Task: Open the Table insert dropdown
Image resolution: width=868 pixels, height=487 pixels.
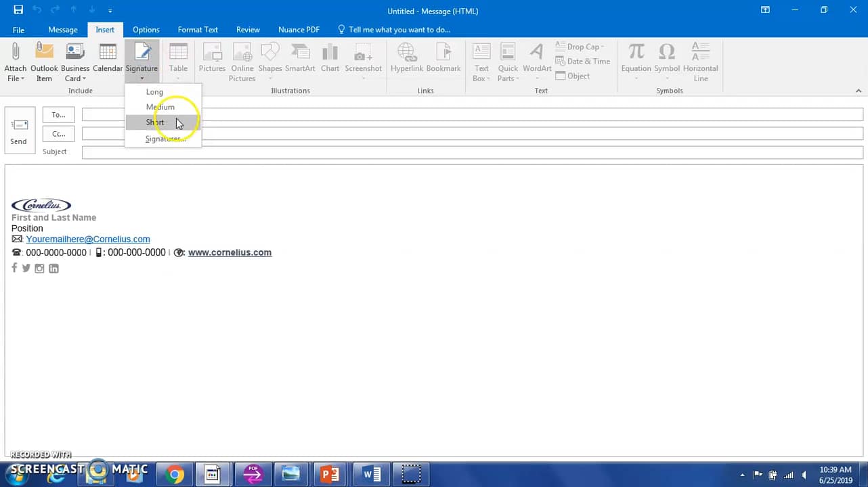Action: (x=178, y=62)
